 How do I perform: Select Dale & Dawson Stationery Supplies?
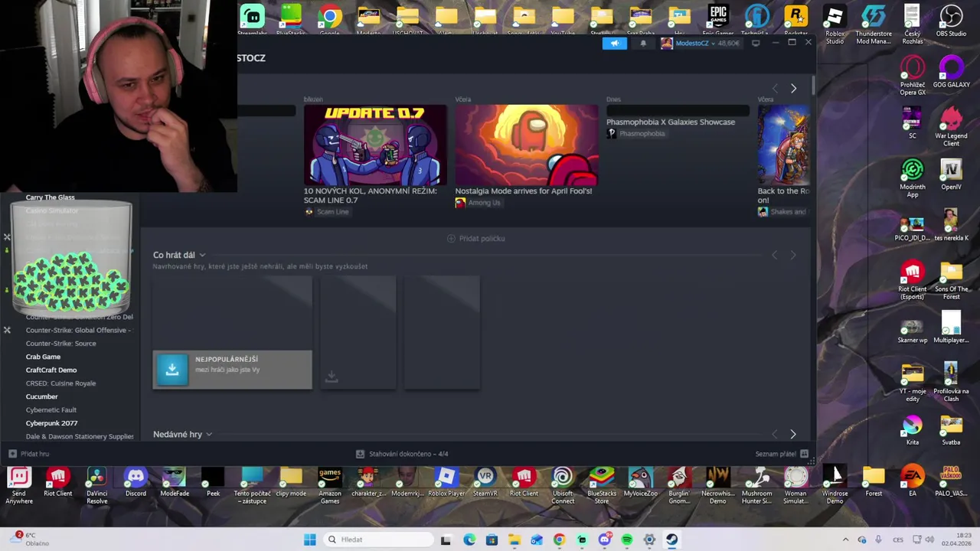click(x=80, y=436)
